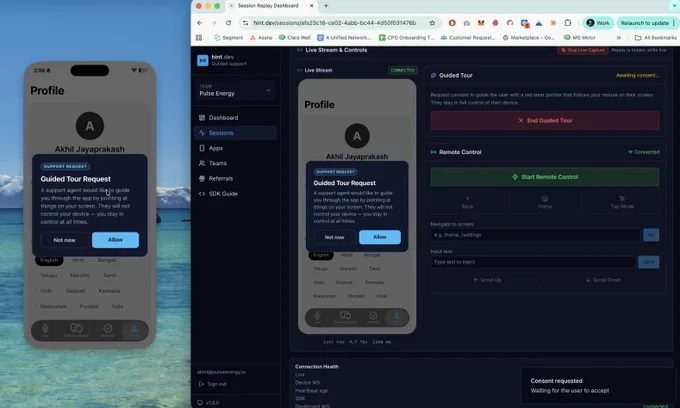Open a new browser tab
Image resolution: width=680 pixels, height=408 pixels.
tap(326, 6)
